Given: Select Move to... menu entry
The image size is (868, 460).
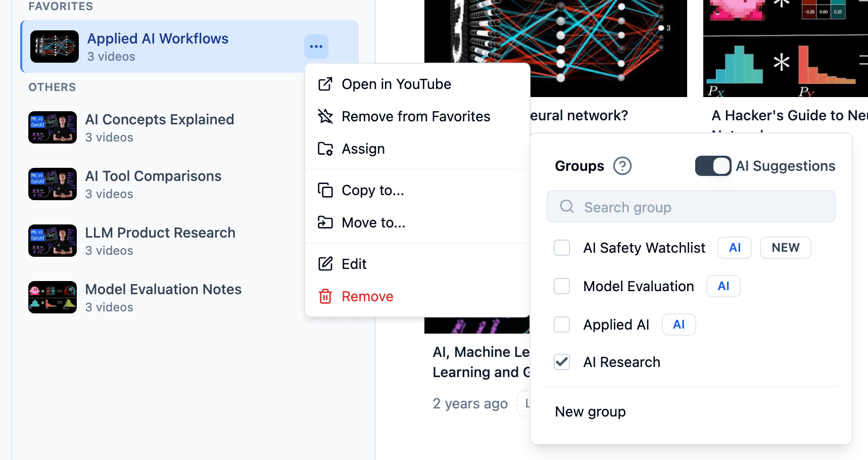Looking at the screenshot, I should (x=417, y=222).
